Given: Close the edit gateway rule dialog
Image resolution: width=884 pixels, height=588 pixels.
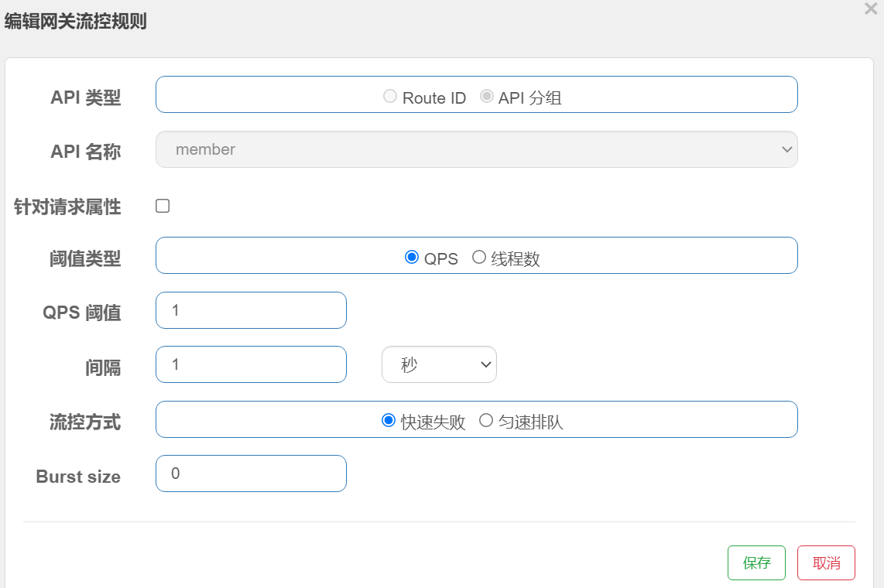Looking at the screenshot, I should (x=871, y=9).
